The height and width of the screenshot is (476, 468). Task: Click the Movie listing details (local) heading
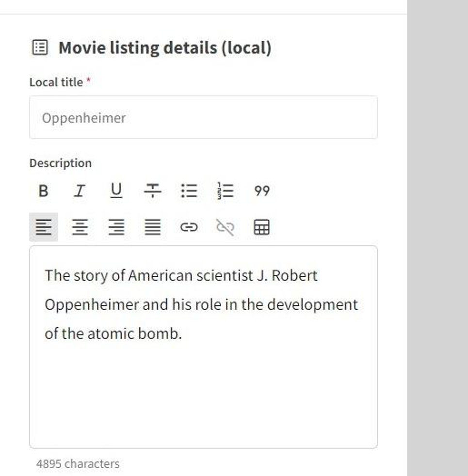[165, 48]
